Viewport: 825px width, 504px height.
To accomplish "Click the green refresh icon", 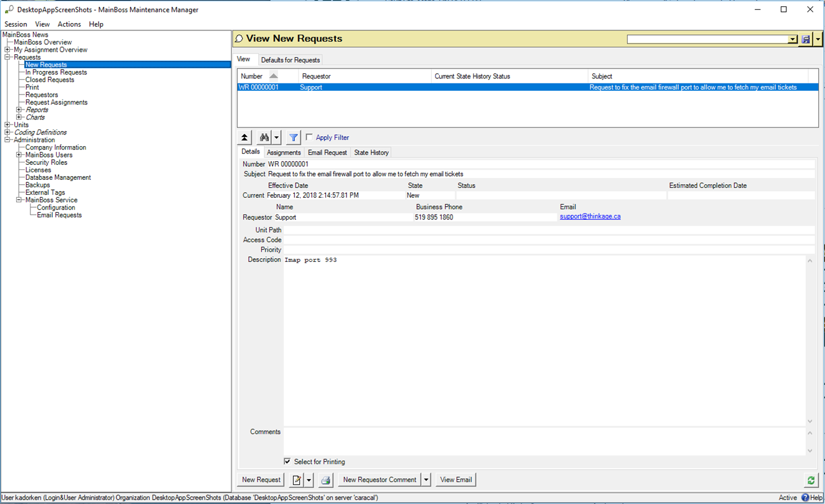I will pos(811,480).
